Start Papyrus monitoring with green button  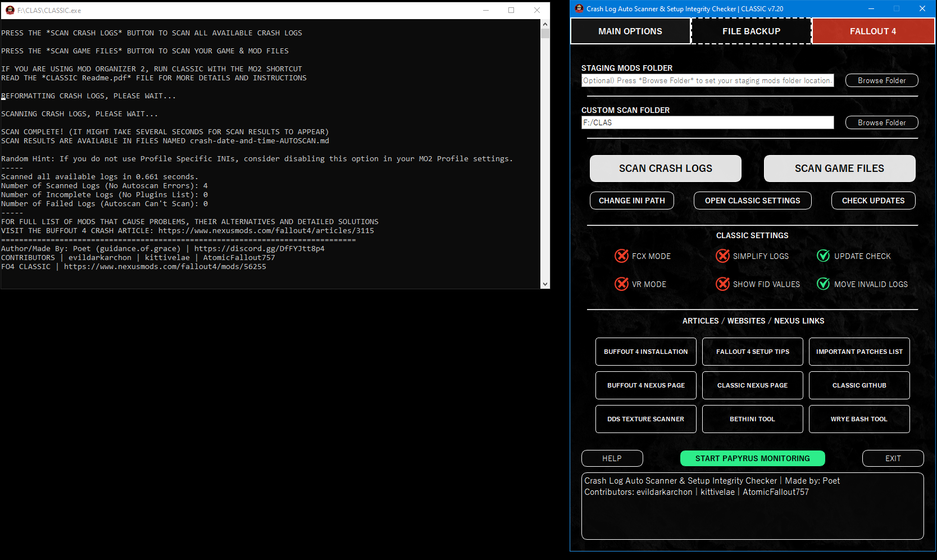pyautogui.click(x=752, y=458)
